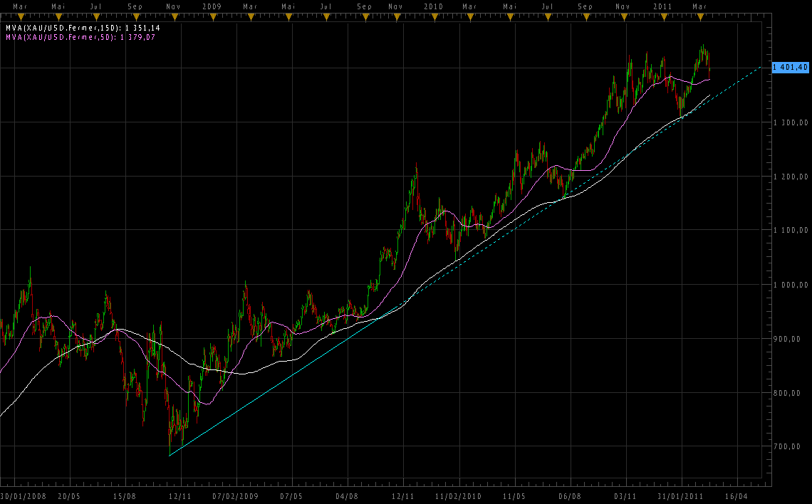This screenshot has width=812, height=504.
Task: Click the 1 200,00 price axis label
Action: 791,177
